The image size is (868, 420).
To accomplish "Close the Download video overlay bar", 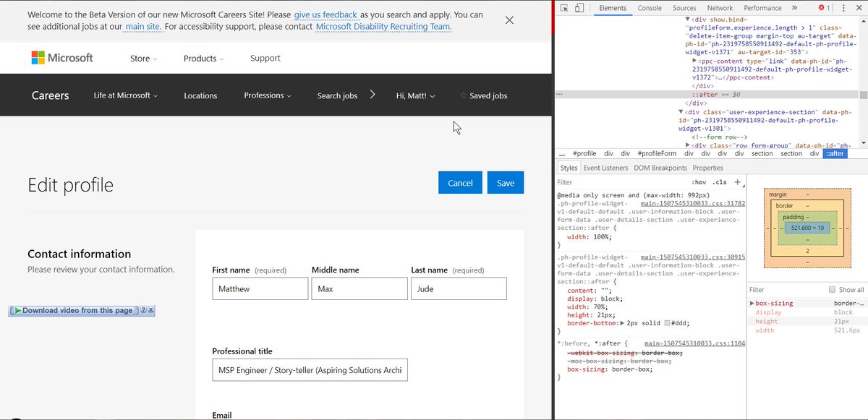I will pyautogui.click(x=150, y=310).
